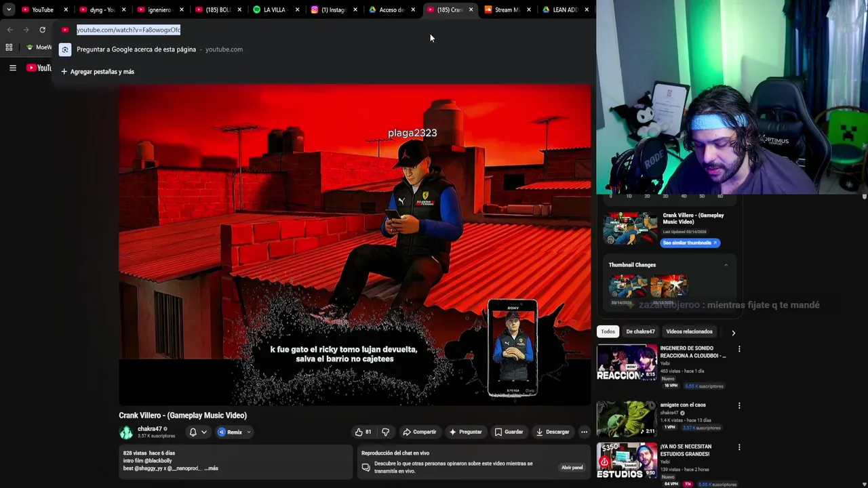Open options menu for INGENIERO DE SONIDO video

(x=739, y=349)
